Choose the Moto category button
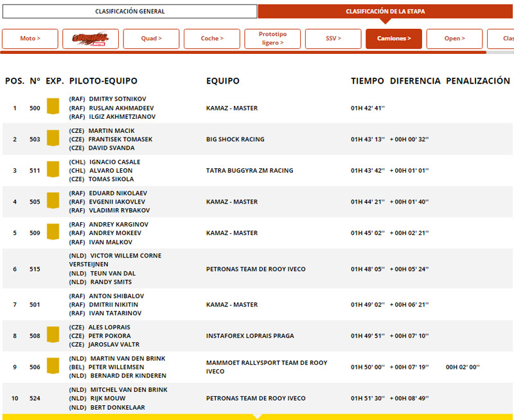 pyautogui.click(x=30, y=39)
